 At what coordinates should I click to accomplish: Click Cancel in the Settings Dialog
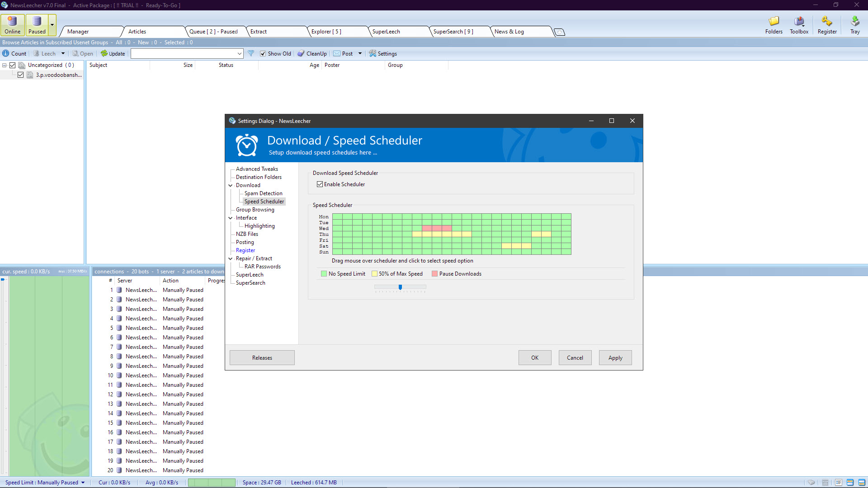click(575, 358)
